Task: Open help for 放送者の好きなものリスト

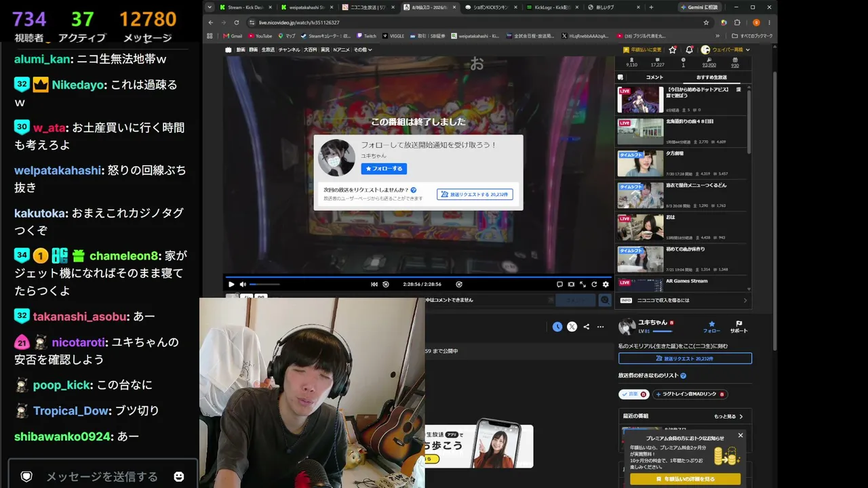Action: click(x=683, y=375)
